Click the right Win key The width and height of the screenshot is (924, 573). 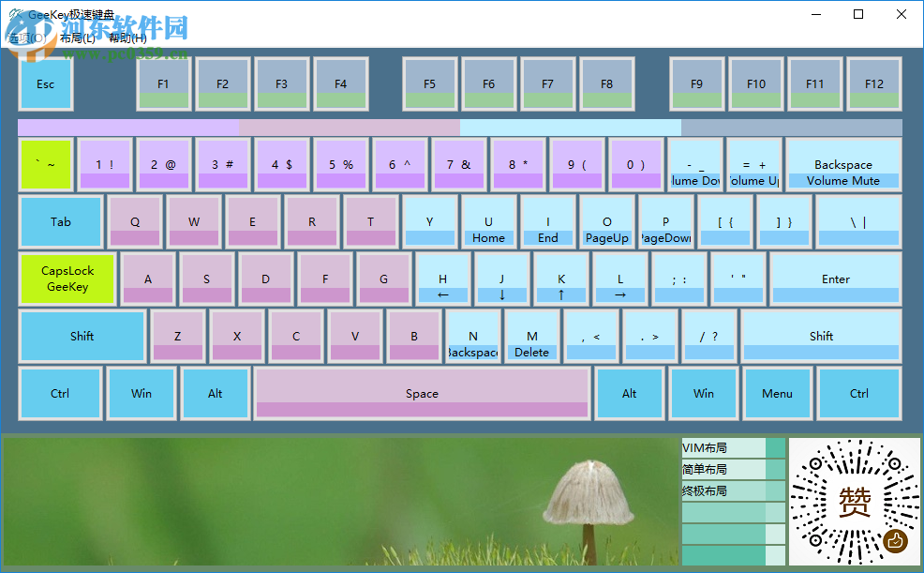point(704,393)
